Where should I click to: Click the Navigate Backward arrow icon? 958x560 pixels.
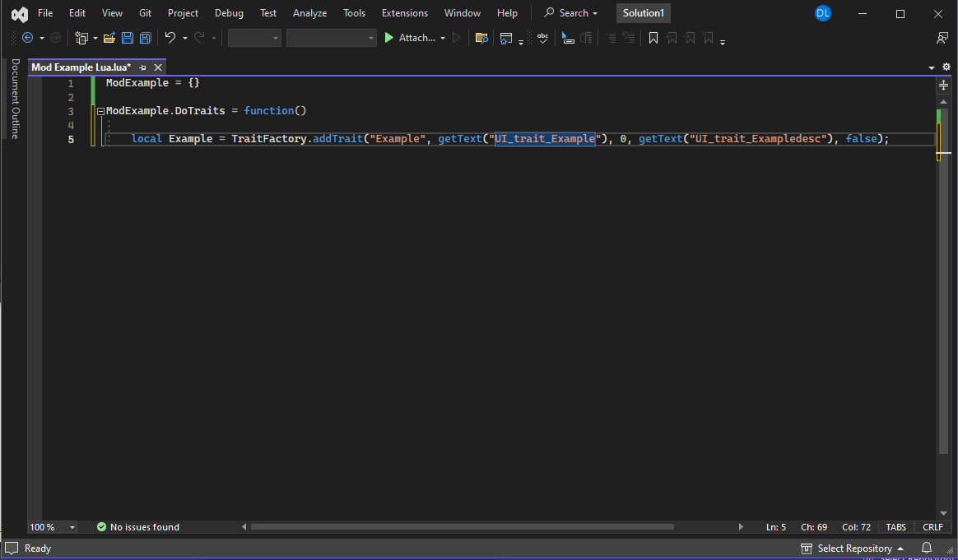coord(27,38)
